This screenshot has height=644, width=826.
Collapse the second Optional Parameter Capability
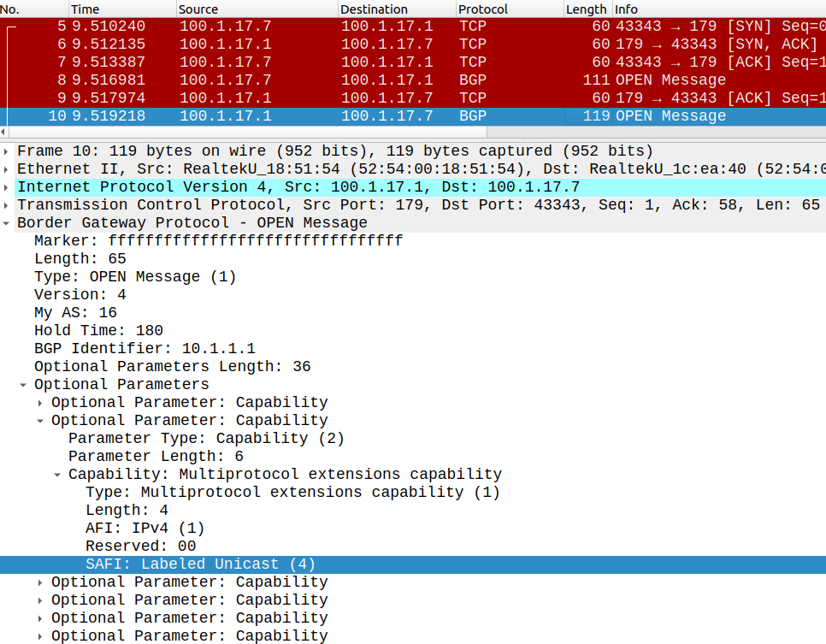[x=40, y=421]
